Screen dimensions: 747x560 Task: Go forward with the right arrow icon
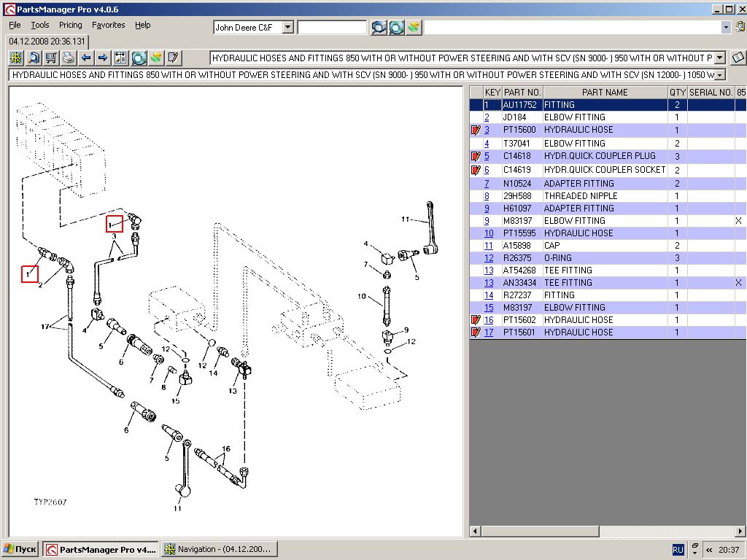pos(103,58)
